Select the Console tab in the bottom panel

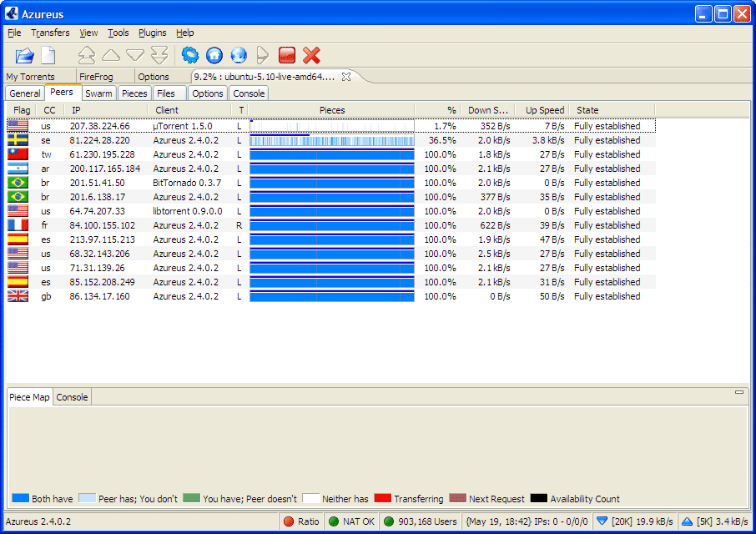coord(72,397)
